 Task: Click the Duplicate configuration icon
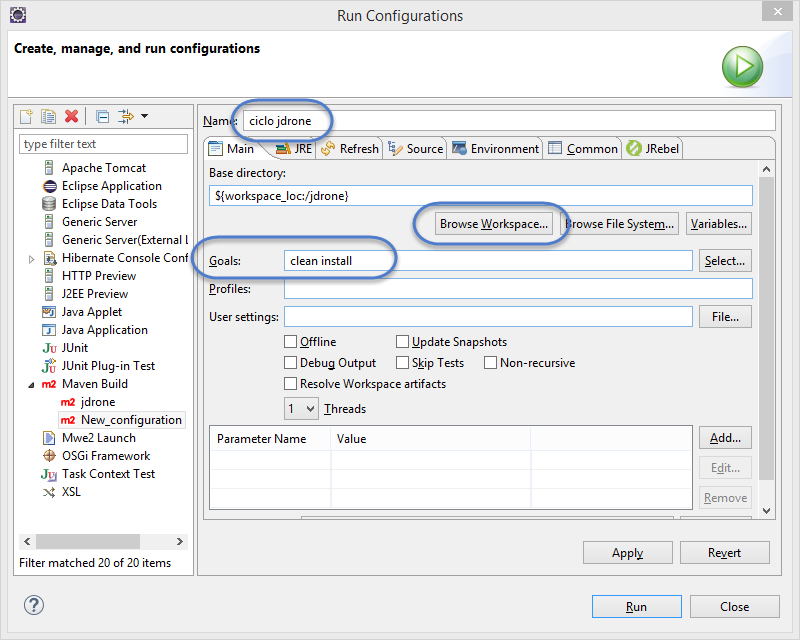coord(48,116)
